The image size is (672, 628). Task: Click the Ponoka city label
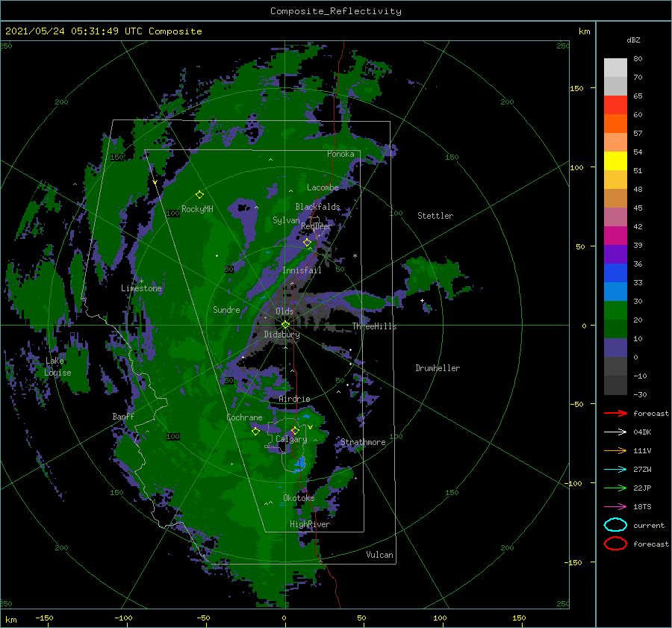tap(340, 154)
